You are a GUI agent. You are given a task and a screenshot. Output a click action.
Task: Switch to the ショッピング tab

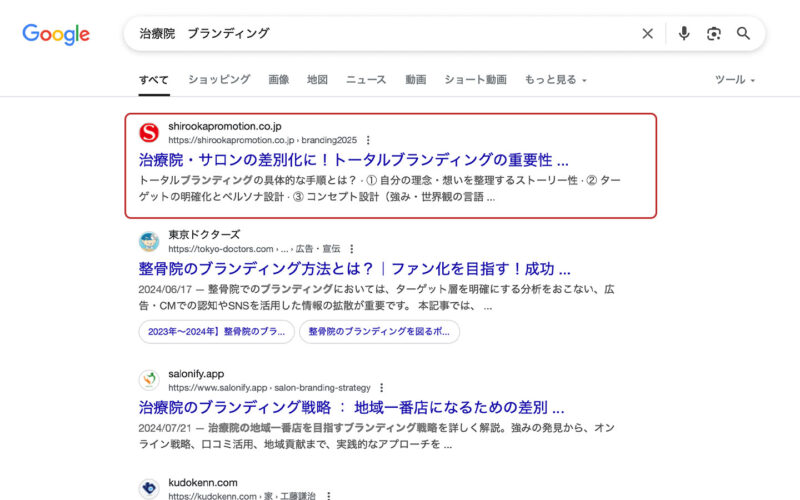click(219, 80)
